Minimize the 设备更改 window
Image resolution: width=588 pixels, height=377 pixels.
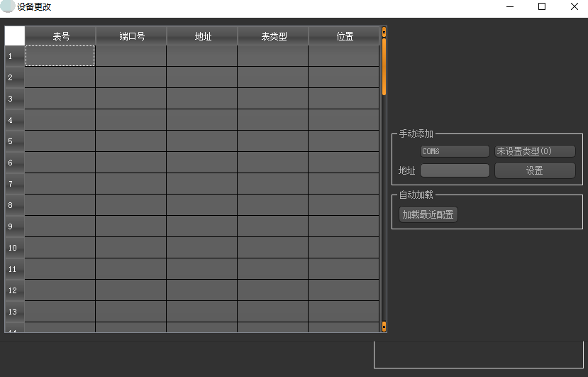510,7
